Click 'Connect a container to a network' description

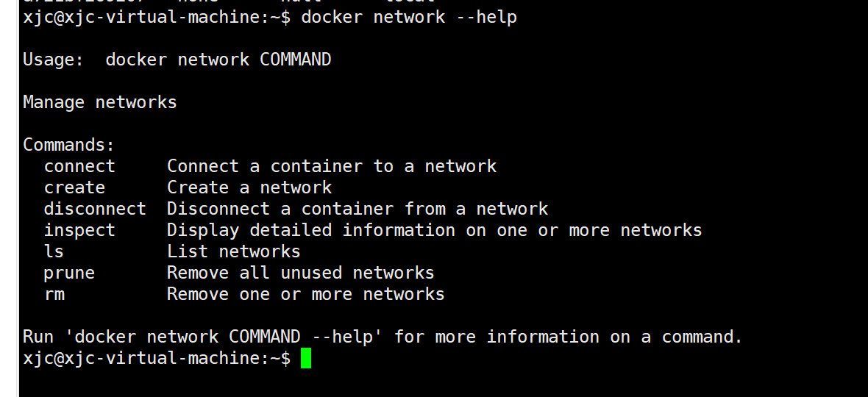[332, 166]
